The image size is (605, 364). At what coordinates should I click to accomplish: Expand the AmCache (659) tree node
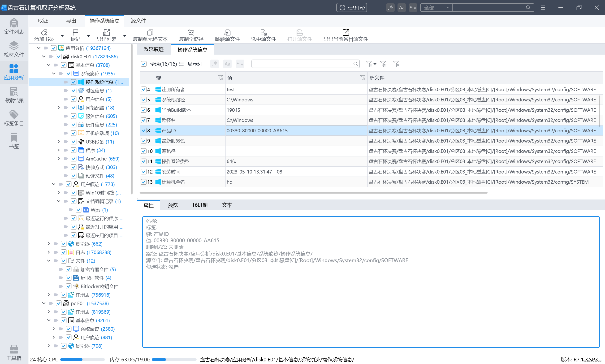[59, 159]
